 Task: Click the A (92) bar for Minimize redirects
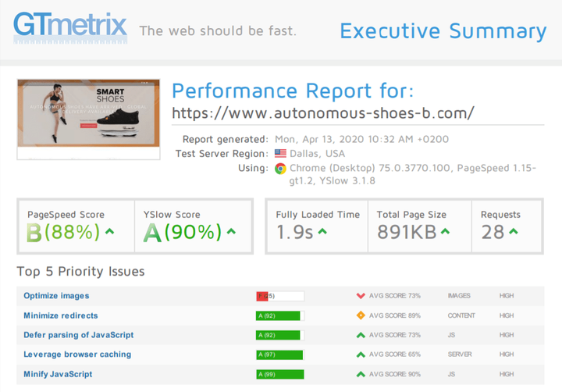[280, 315]
